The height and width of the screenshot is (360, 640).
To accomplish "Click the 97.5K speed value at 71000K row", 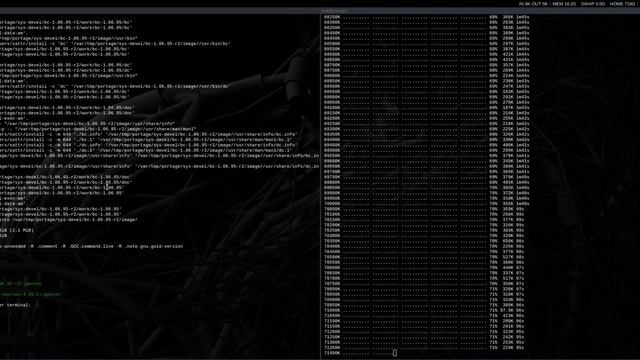I will (x=507, y=310).
